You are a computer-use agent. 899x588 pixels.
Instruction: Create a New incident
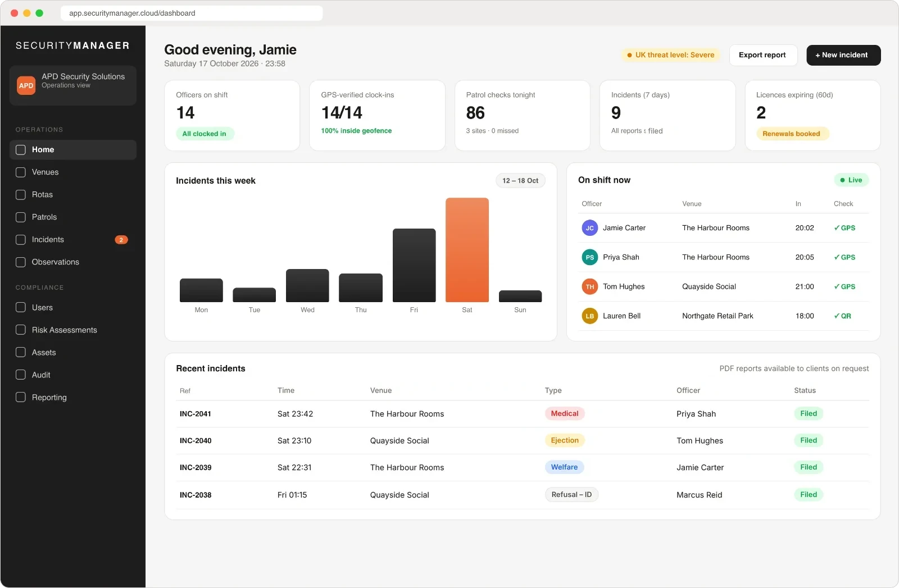tap(843, 55)
